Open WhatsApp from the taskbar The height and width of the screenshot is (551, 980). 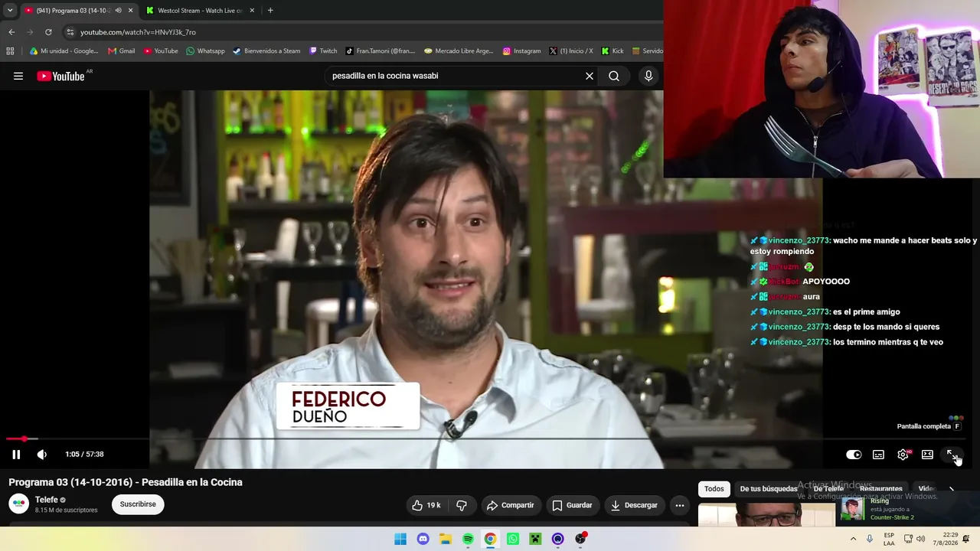[513, 540]
